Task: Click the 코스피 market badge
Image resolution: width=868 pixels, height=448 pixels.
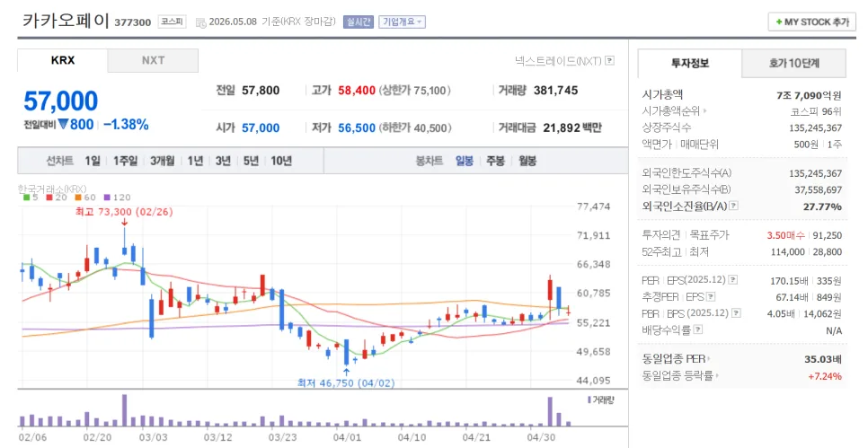Action: pyautogui.click(x=173, y=22)
